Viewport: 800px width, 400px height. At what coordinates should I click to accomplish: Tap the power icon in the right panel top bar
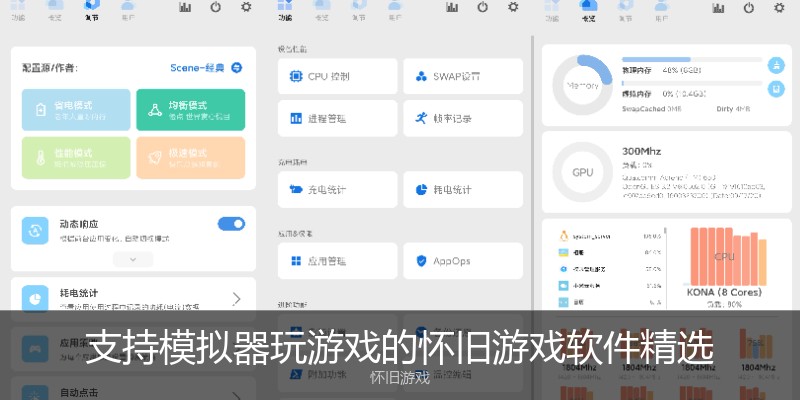point(748,7)
